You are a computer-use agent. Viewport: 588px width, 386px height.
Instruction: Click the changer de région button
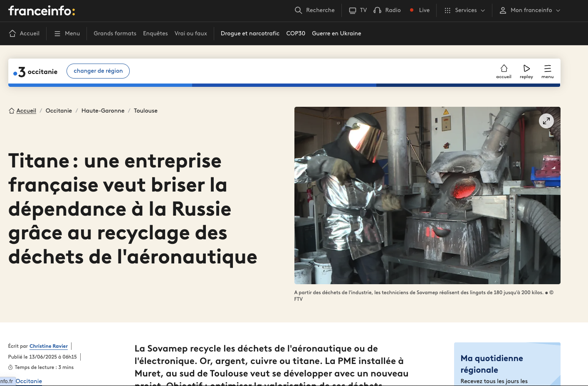click(x=98, y=71)
